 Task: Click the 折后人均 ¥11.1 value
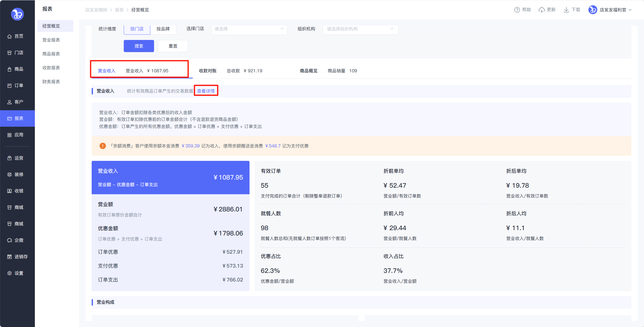(515, 228)
